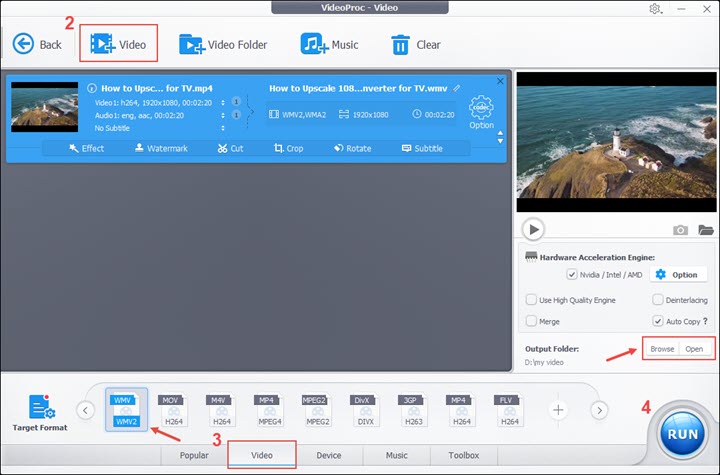
Task: Open the Cut tool
Action: click(x=231, y=148)
